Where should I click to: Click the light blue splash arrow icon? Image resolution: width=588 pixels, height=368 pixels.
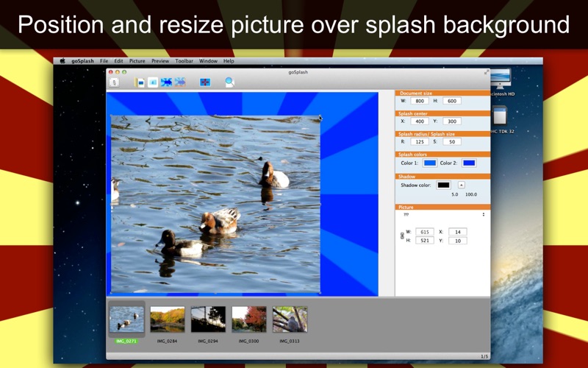(x=180, y=82)
